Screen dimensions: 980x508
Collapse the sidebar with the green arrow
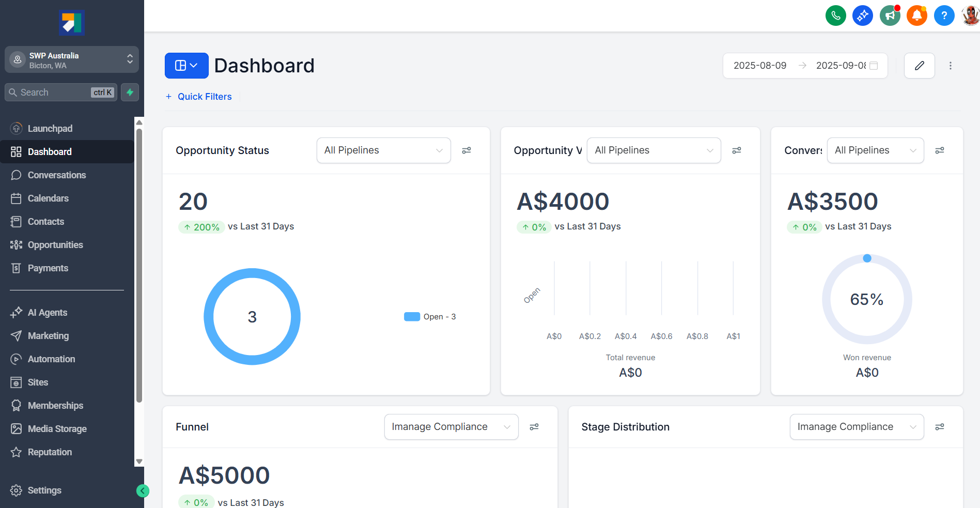[x=143, y=490]
